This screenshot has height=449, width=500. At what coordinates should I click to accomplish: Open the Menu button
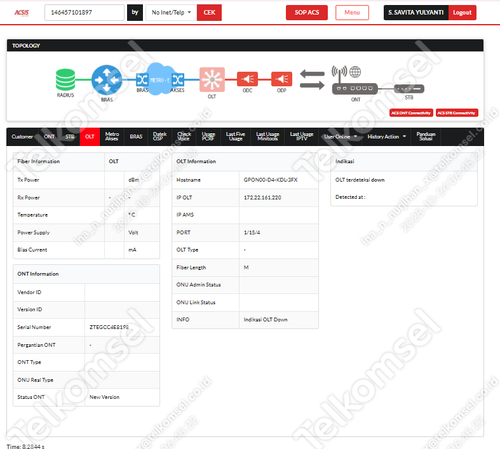[x=352, y=13]
